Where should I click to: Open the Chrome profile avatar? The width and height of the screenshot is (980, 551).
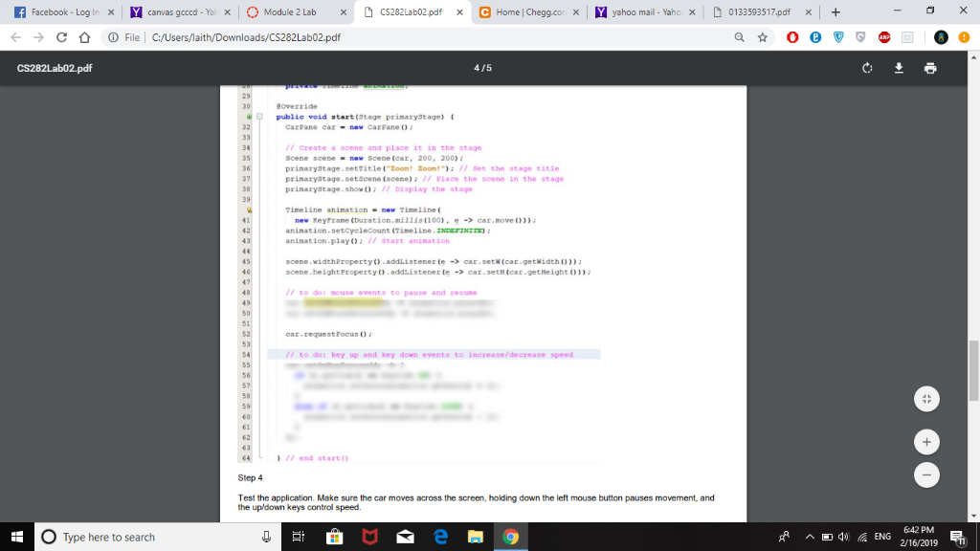tap(941, 37)
